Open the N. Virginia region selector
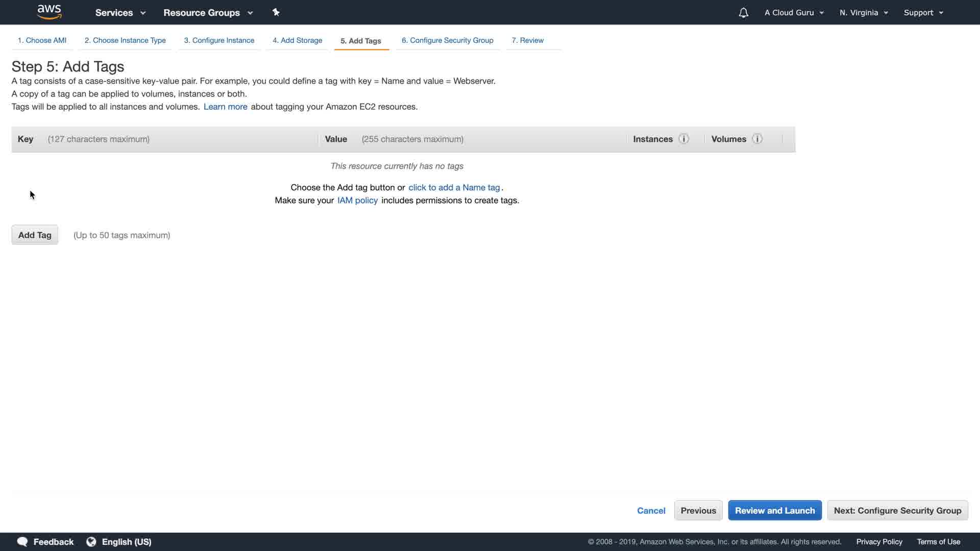The height and width of the screenshot is (551, 980). (864, 13)
